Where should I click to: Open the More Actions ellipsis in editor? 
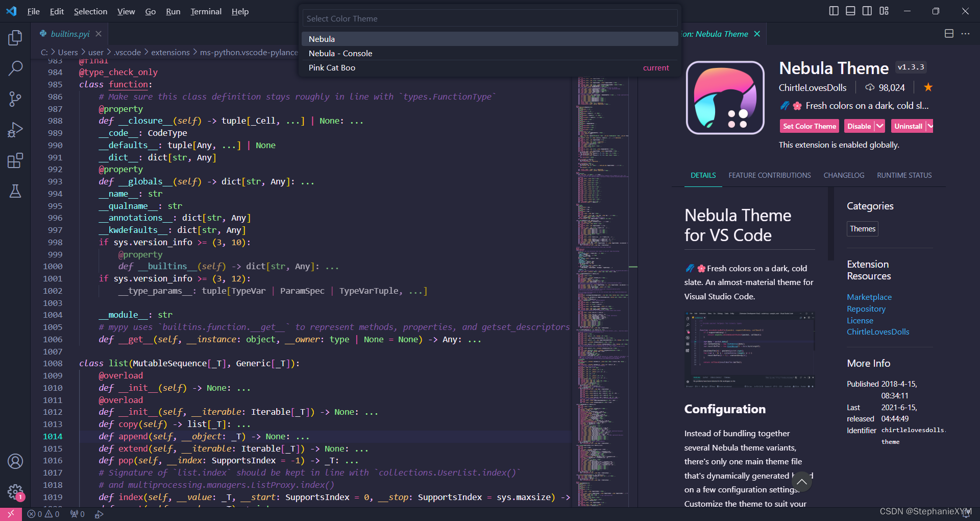click(x=965, y=34)
